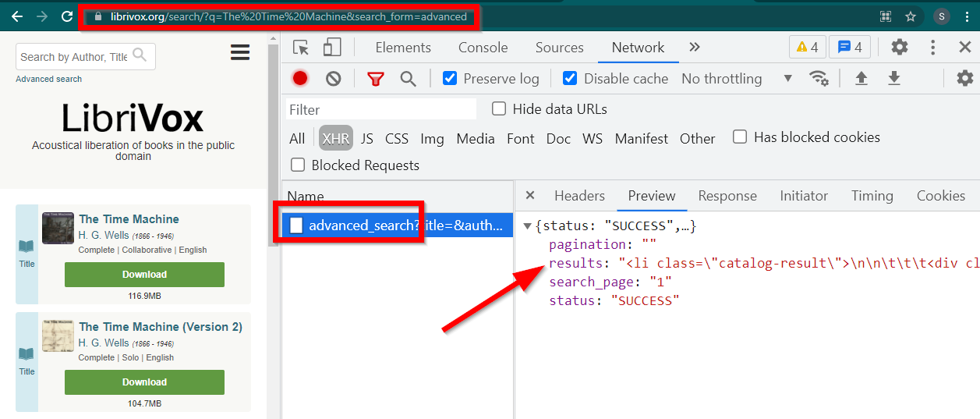
Task: Open the Headers tab
Action: tap(579, 196)
